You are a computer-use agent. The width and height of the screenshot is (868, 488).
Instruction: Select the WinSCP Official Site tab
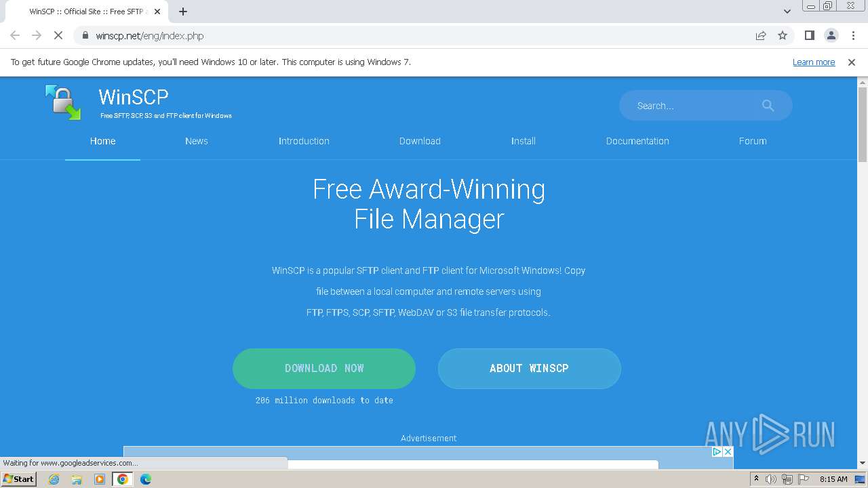pyautogui.click(x=88, y=12)
